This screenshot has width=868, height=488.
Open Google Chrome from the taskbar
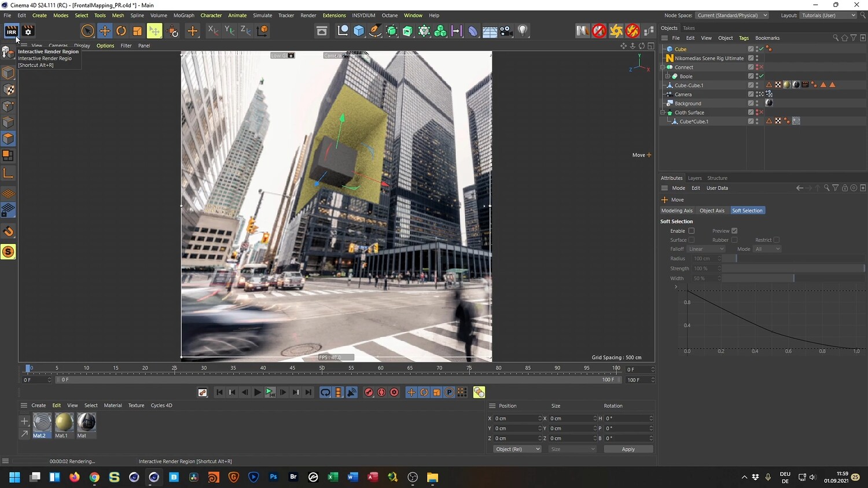(x=94, y=477)
